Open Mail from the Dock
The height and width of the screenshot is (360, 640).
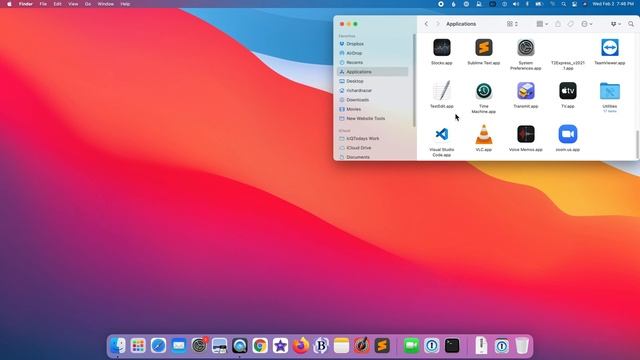pos(179,346)
